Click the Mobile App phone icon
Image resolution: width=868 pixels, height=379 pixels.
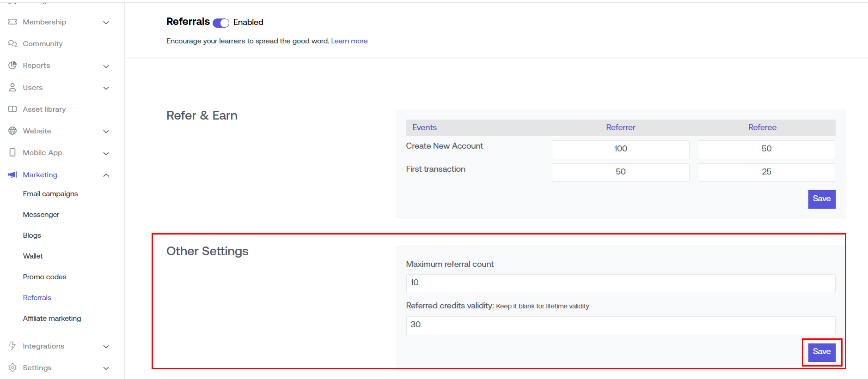click(x=12, y=152)
